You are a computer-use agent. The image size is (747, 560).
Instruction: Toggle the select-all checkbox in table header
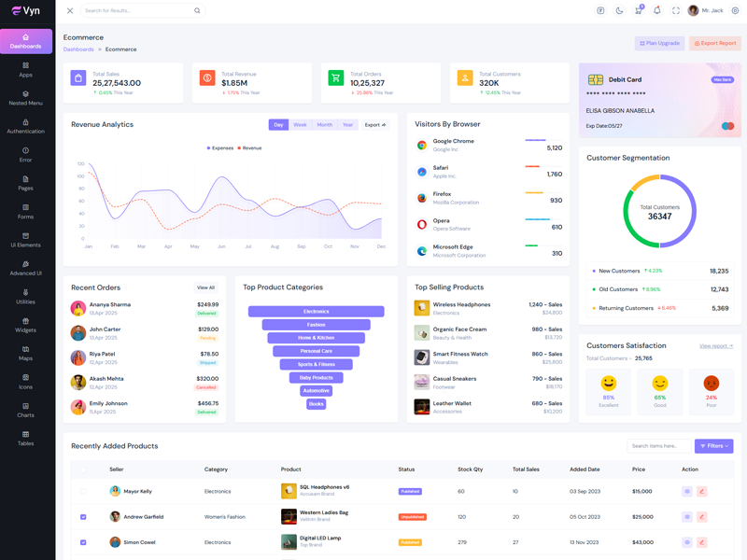(x=83, y=469)
